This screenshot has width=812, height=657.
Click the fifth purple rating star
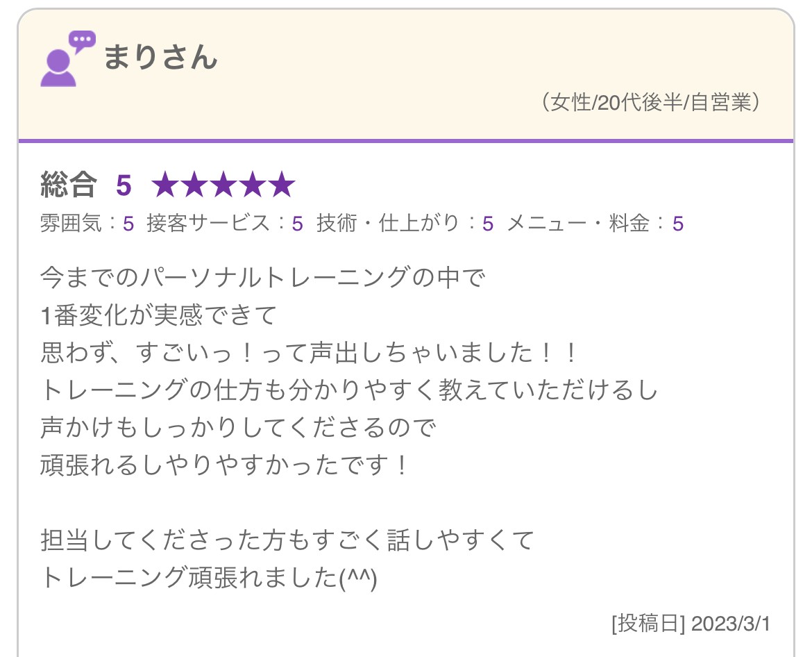point(282,185)
